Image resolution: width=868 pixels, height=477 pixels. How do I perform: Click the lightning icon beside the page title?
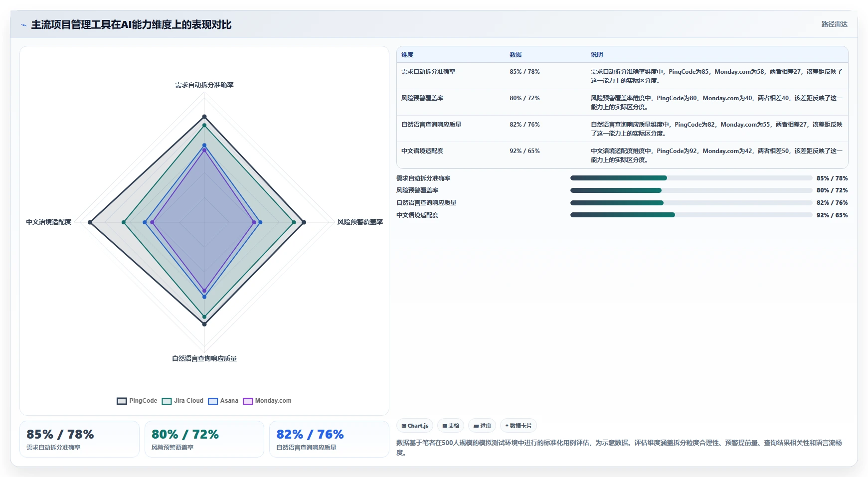click(x=23, y=25)
